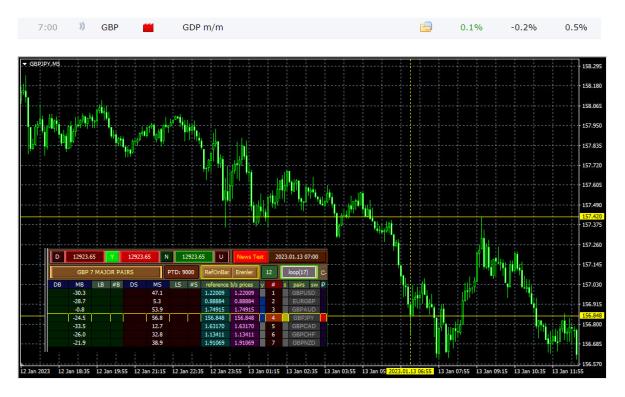Click the DB column header

pyautogui.click(x=57, y=285)
